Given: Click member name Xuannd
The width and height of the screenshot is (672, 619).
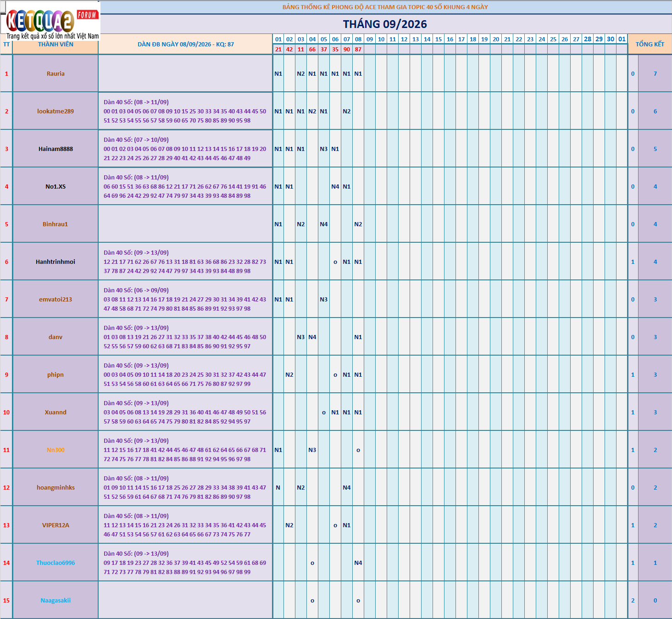Looking at the screenshot, I should coord(56,412).
